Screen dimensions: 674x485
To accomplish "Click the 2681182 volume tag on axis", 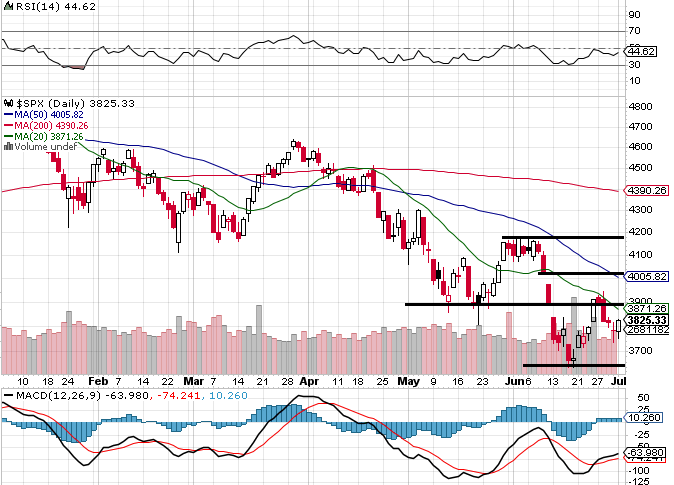I will click(646, 330).
